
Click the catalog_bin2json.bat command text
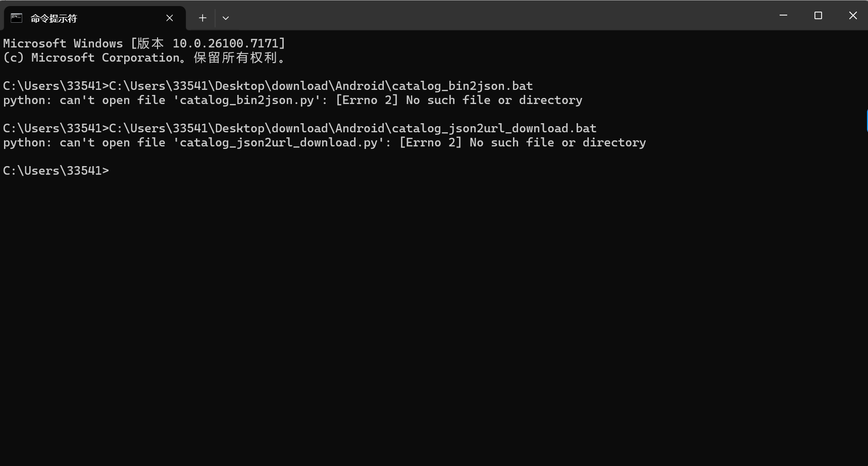(462, 86)
